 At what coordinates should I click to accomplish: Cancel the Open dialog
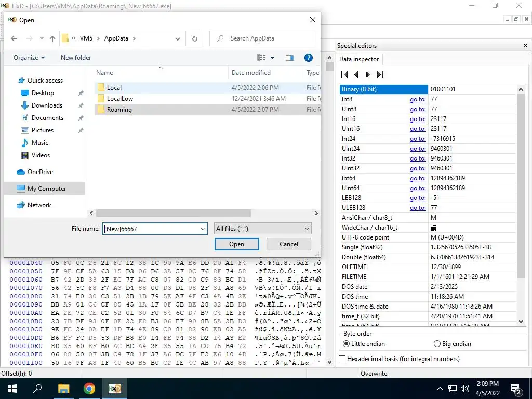(289, 244)
